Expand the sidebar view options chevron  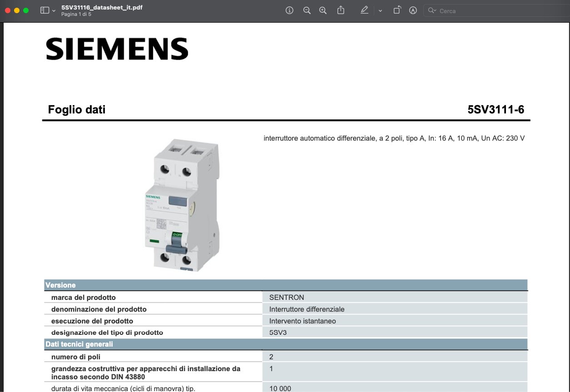[x=54, y=10]
